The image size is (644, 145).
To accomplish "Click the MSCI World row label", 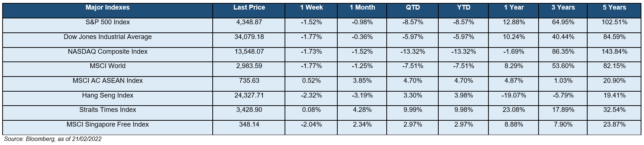I will click(x=108, y=66).
